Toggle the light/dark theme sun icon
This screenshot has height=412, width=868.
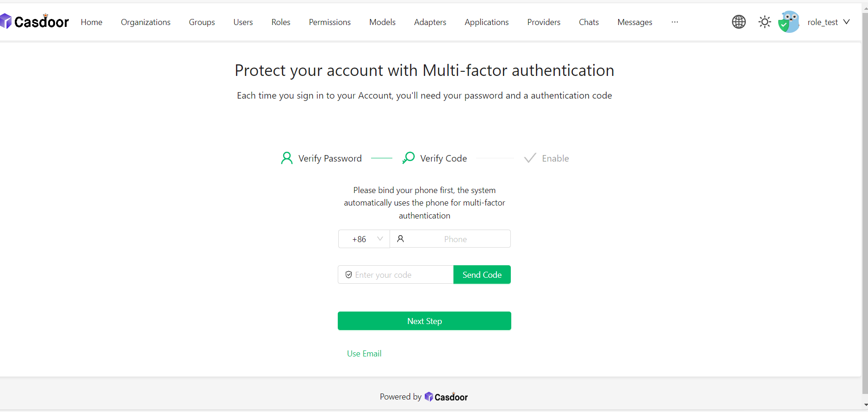[765, 22]
